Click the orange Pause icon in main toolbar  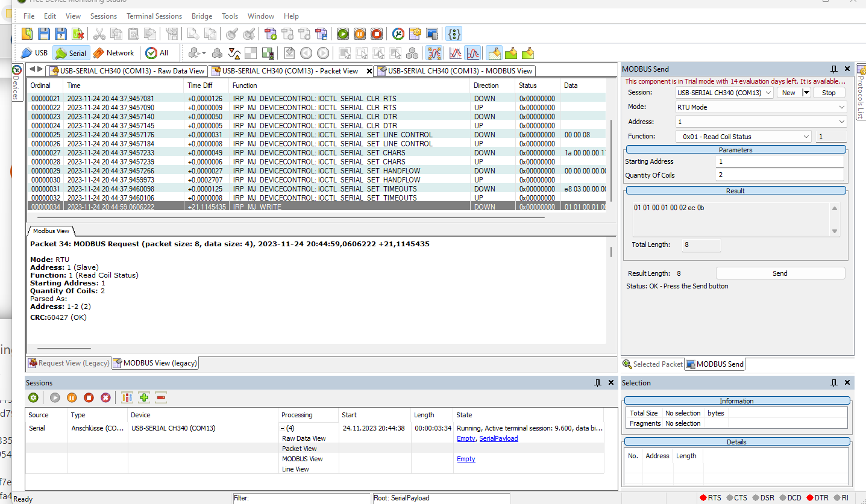(x=359, y=34)
